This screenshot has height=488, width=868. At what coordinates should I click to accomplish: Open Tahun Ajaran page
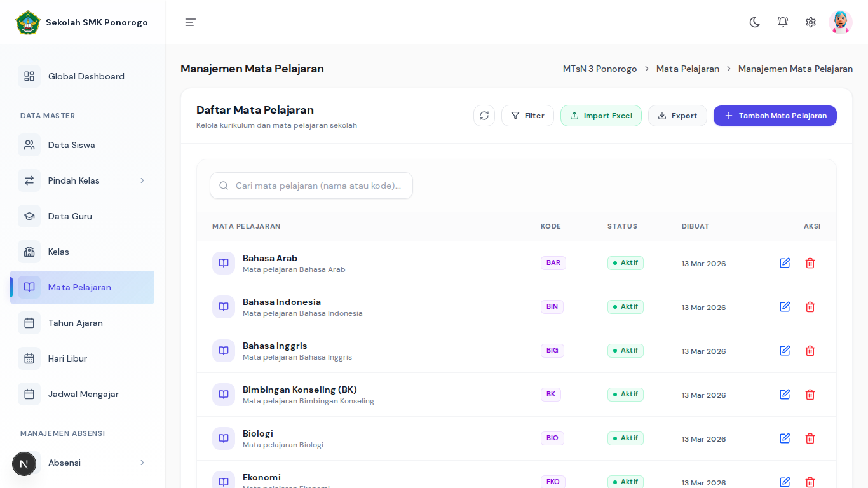click(83, 323)
